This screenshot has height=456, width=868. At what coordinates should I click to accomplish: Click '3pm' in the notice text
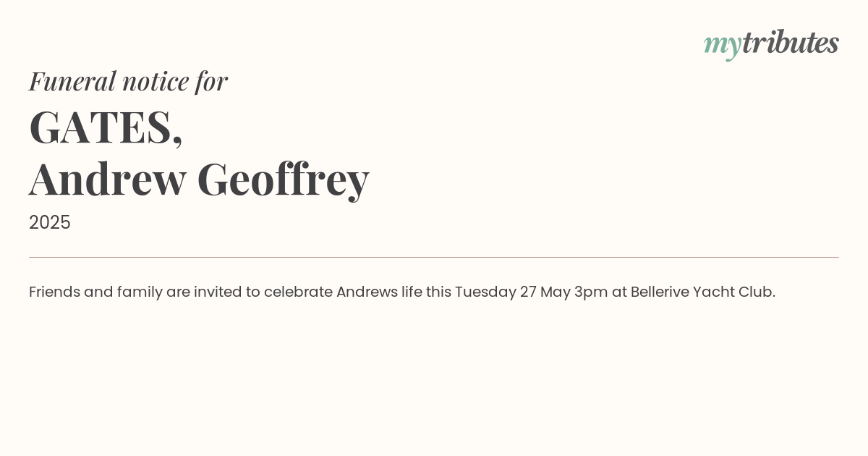click(x=591, y=293)
